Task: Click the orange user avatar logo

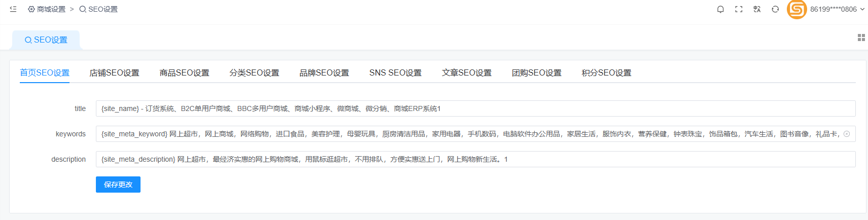Action: tap(796, 9)
